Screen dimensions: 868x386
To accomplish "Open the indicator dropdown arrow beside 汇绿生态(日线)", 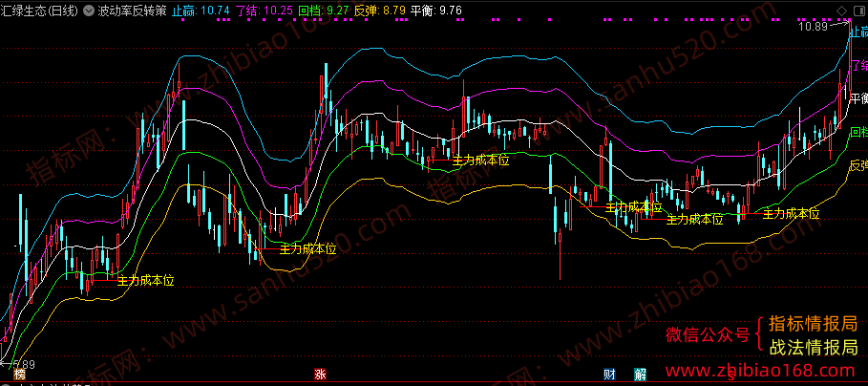I will (x=89, y=11).
